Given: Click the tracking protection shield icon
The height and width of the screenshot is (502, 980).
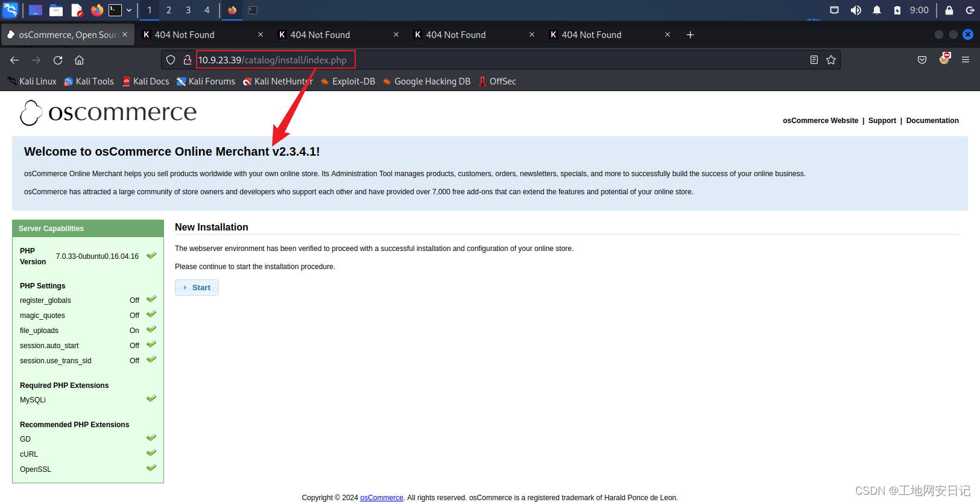Looking at the screenshot, I should click(x=171, y=60).
